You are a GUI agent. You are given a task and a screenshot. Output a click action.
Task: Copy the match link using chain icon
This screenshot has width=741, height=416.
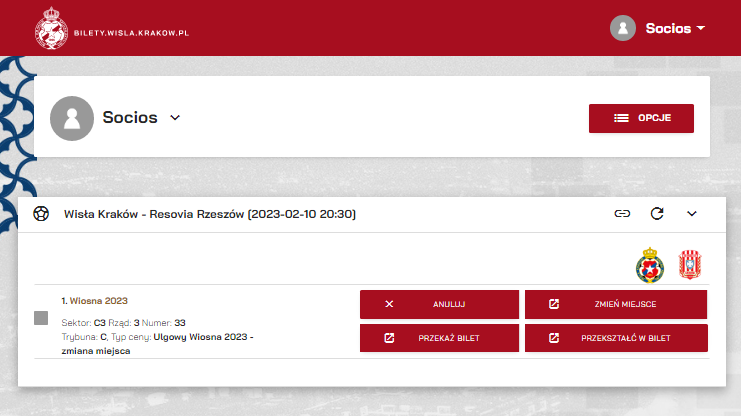(622, 214)
